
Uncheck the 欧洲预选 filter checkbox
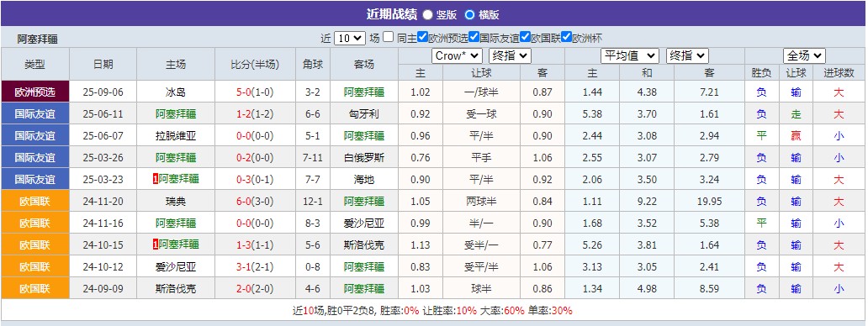423,37
